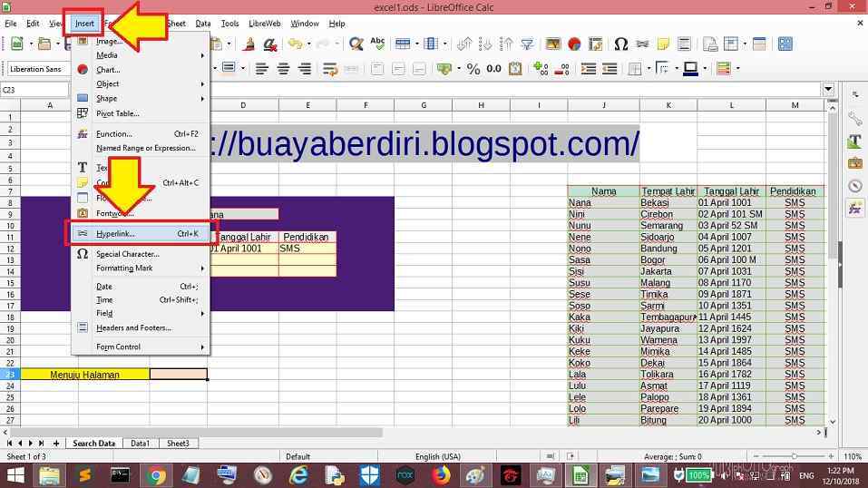Image resolution: width=868 pixels, height=488 pixels.
Task: Open Insert Columns dropdown arrow
Action: pos(444,44)
